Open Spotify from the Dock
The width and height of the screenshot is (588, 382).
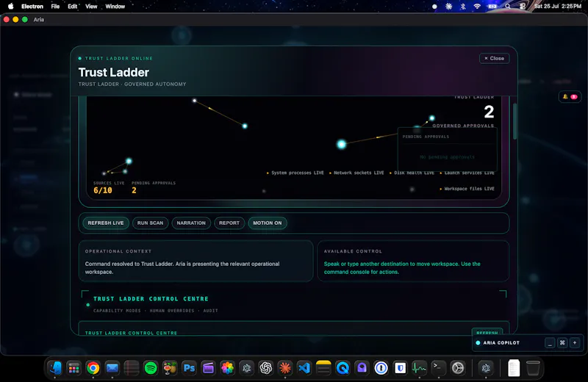point(151,368)
